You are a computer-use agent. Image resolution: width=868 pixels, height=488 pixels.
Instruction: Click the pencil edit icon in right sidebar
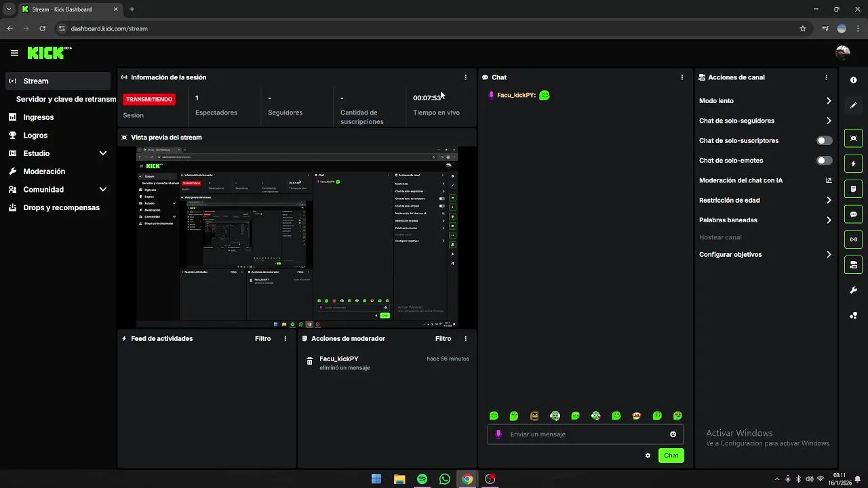click(x=853, y=105)
